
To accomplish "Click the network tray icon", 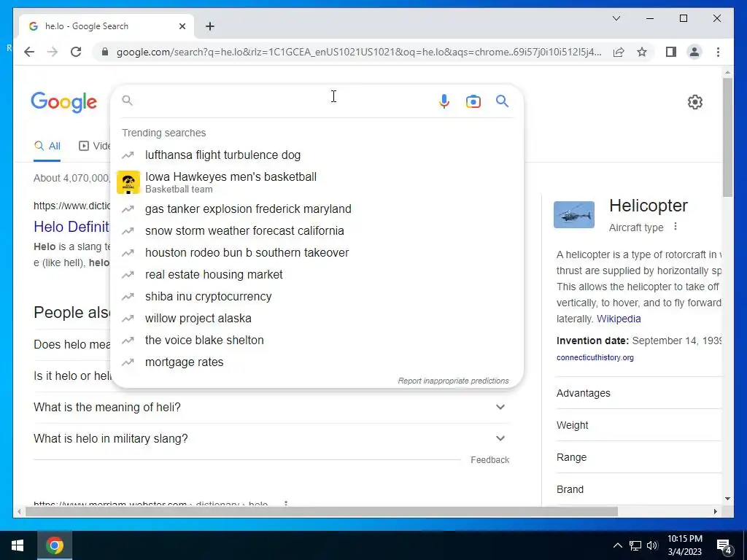I will [x=635, y=545].
